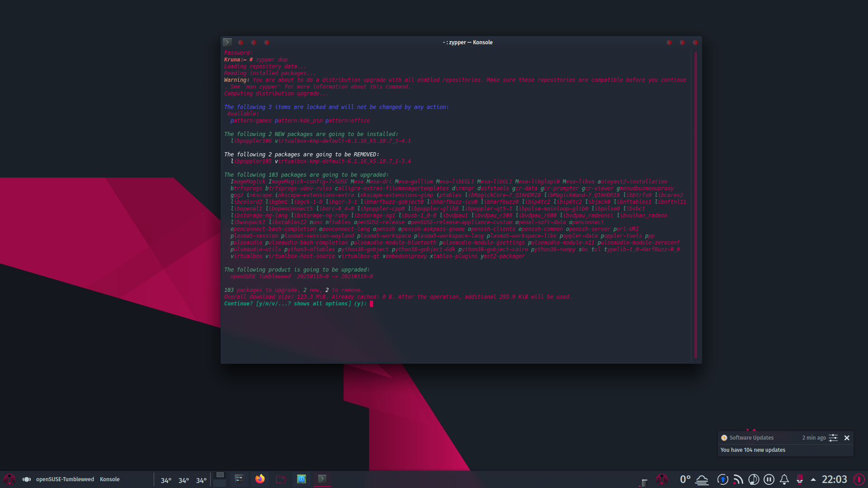The image size is (868, 488).
Task: Open the media player tray icon
Action: 754,479
